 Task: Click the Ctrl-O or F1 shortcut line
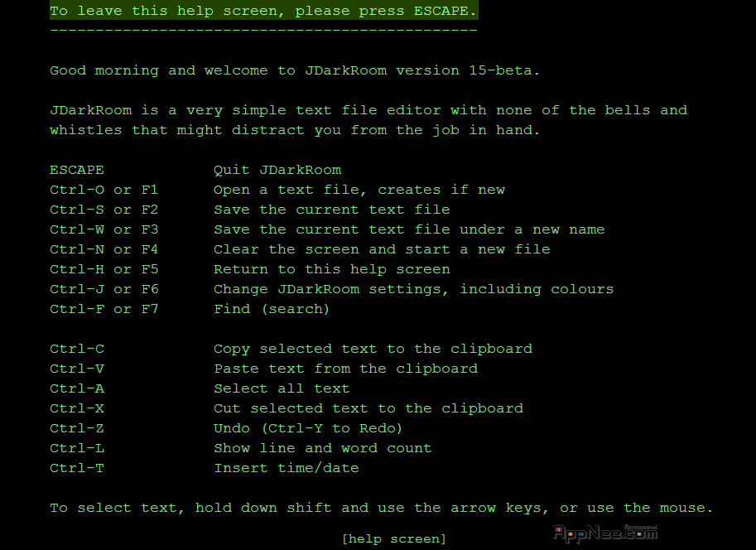104,190
